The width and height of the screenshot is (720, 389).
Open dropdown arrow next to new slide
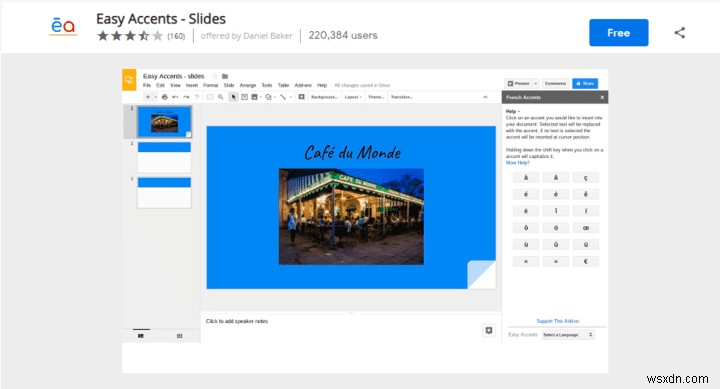click(x=155, y=97)
